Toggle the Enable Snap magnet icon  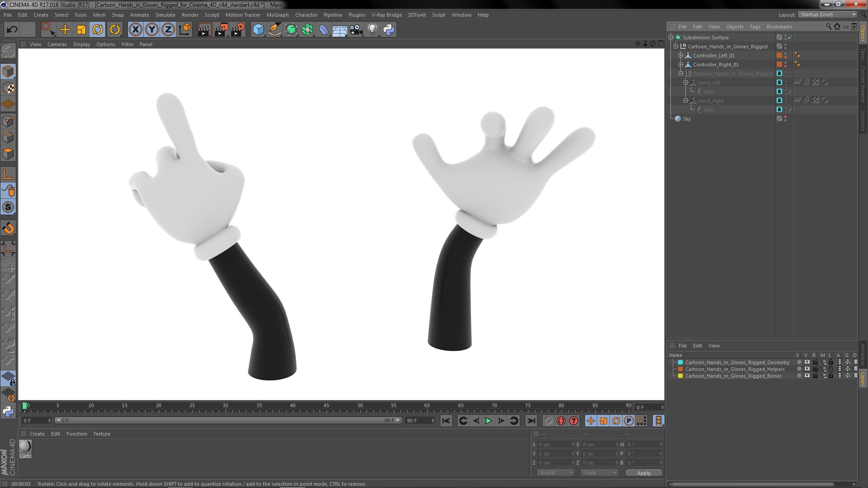8,228
